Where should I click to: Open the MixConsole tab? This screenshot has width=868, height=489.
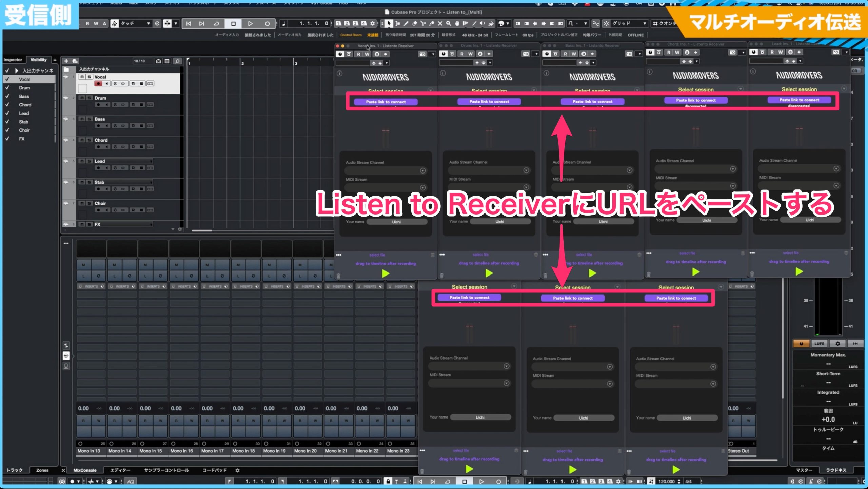pyautogui.click(x=85, y=470)
